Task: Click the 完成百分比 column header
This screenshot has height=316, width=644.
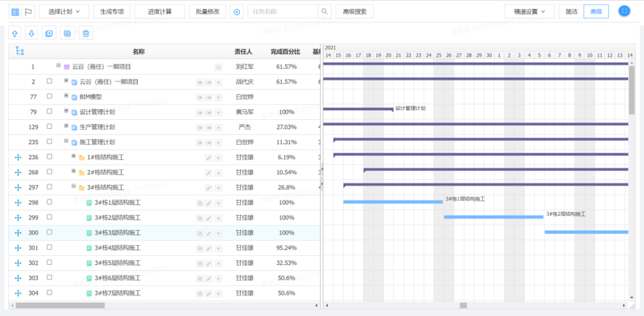Action: 286,52
